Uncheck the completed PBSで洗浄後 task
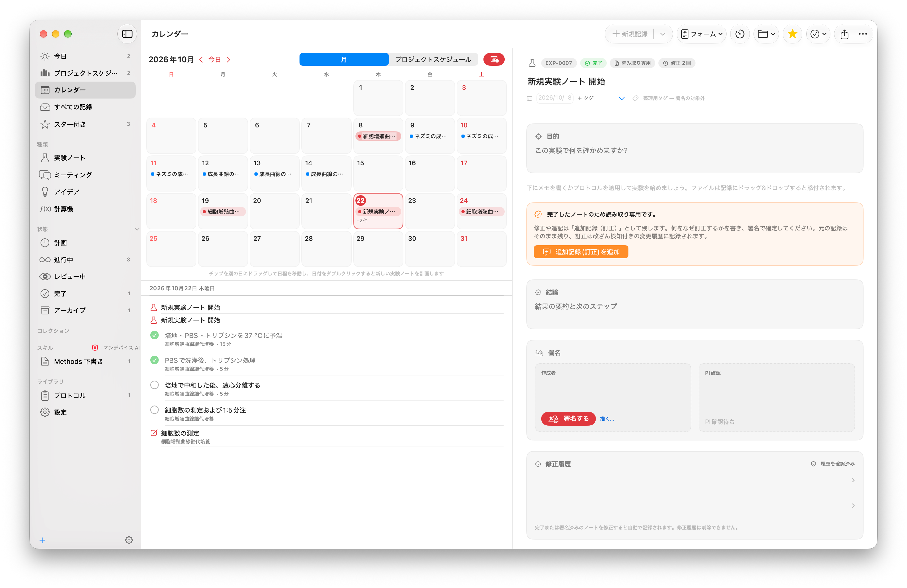The height and width of the screenshot is (588, 907). coord(154,360)
